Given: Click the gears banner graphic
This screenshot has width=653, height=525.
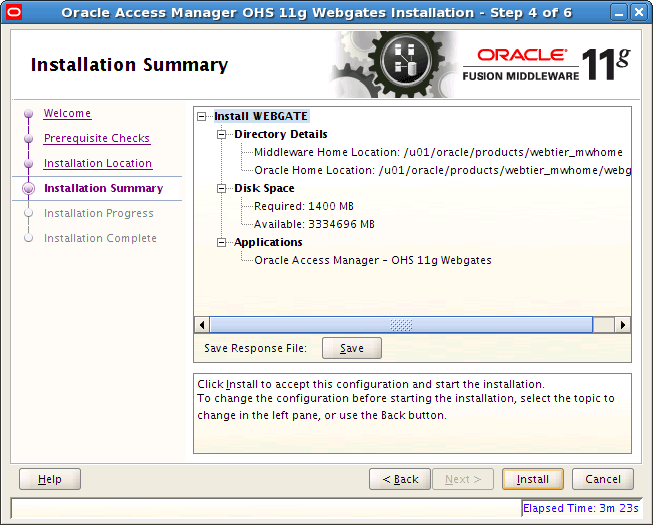Looking at the screenshot, I should [396, 65].
